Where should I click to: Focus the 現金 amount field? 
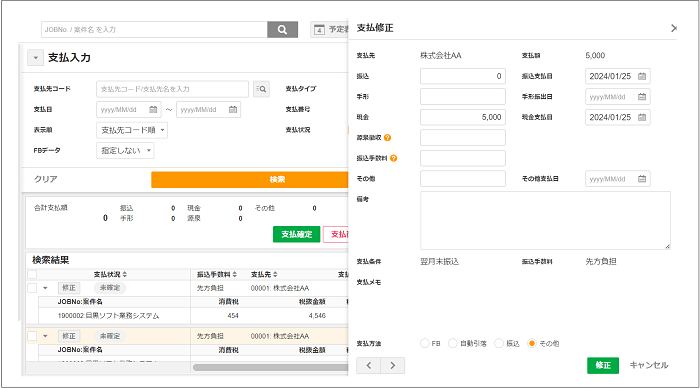(x=462, y=117)
